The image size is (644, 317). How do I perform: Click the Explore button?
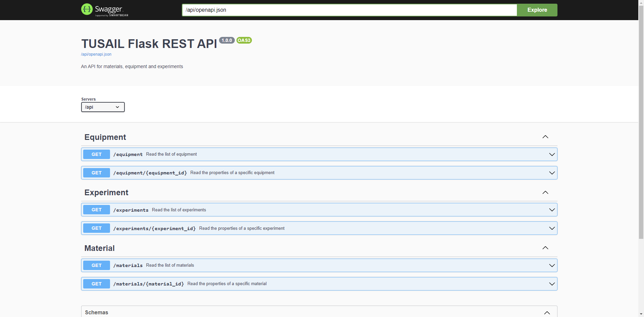pos(537,10)
